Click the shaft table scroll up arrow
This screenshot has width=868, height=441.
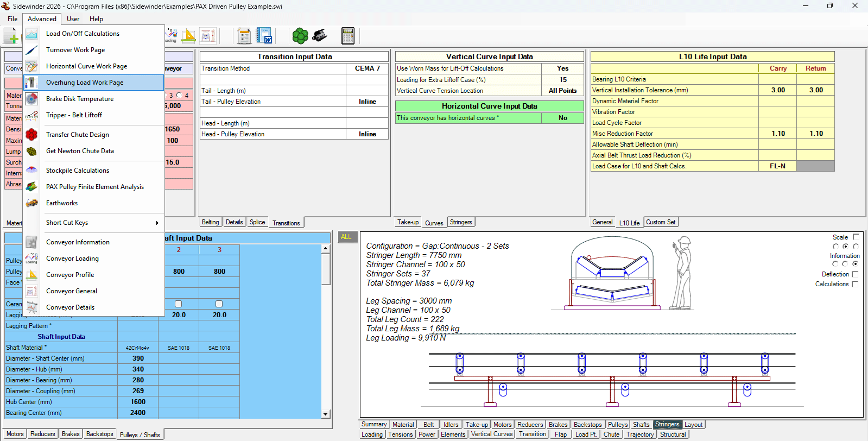326,249
